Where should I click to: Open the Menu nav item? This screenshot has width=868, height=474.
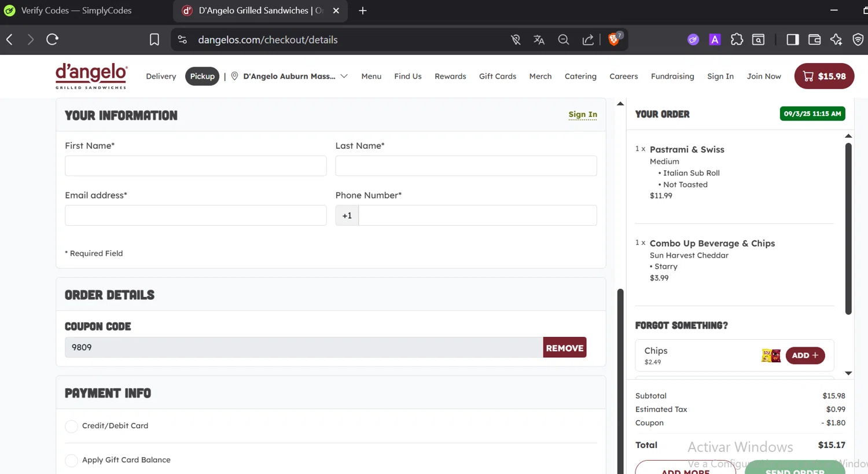[x=371, y=76]
